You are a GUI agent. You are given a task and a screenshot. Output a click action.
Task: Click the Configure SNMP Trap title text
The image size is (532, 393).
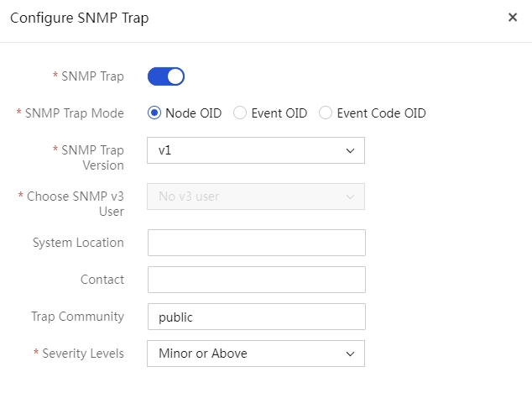click(x=80, y=18)
